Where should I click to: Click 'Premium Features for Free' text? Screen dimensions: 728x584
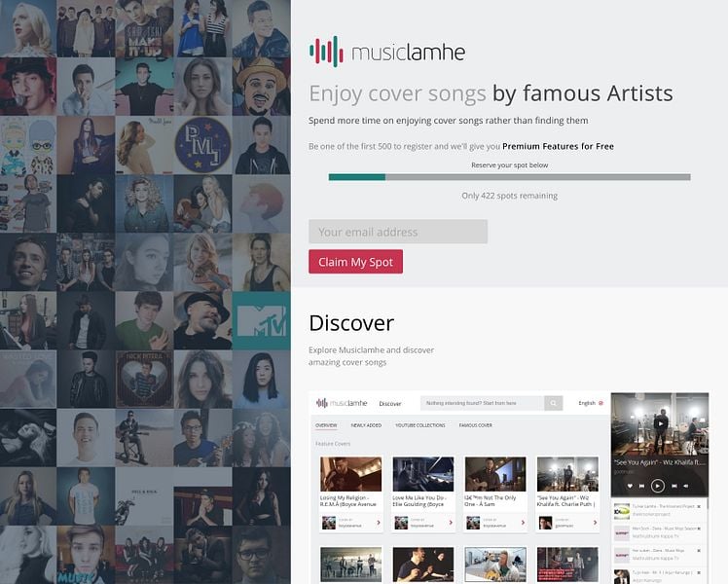click(x=558, y=146)
